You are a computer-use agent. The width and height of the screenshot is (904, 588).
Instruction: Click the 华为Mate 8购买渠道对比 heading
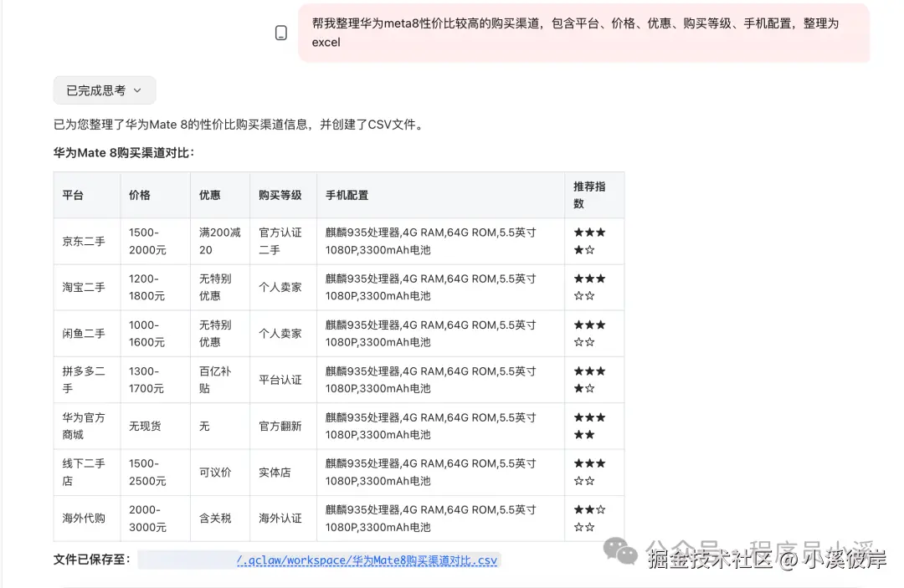[x=124, y=152]
